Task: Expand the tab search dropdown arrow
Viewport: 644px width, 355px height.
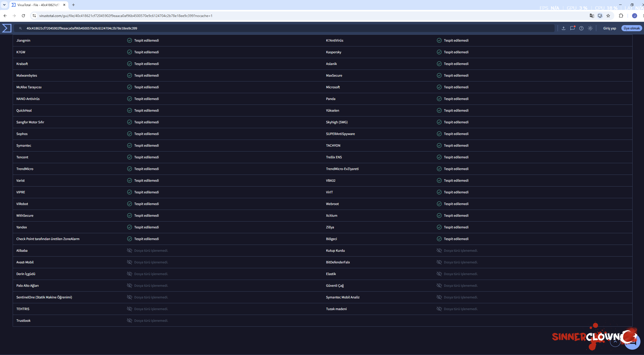Action: coord(4,5)
